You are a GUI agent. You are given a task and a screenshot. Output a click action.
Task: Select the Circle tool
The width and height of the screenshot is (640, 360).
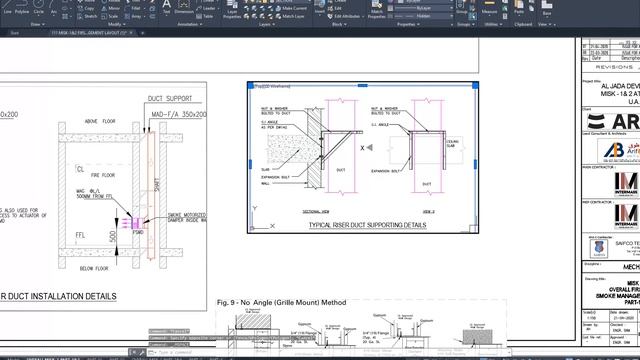(39, 7)
